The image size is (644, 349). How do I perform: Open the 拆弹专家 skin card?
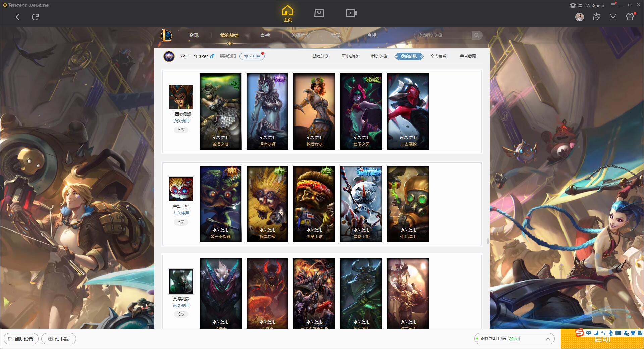[267, 204]
